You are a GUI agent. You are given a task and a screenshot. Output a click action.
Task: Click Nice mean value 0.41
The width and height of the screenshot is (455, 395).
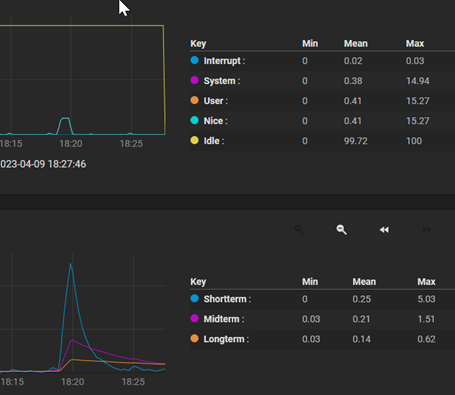(x=353, y=121)
